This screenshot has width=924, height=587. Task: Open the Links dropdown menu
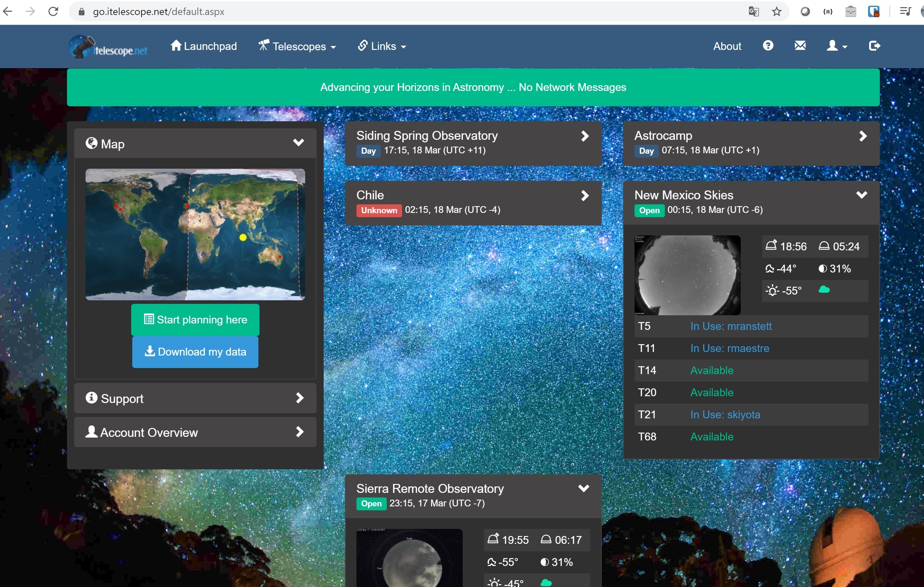pos(381,46)
